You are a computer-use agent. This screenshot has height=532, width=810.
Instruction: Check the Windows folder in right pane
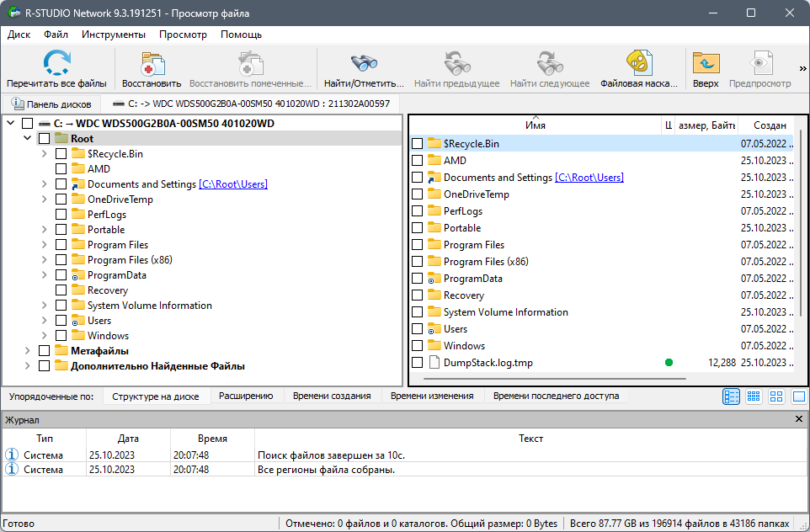click(418, 345)
